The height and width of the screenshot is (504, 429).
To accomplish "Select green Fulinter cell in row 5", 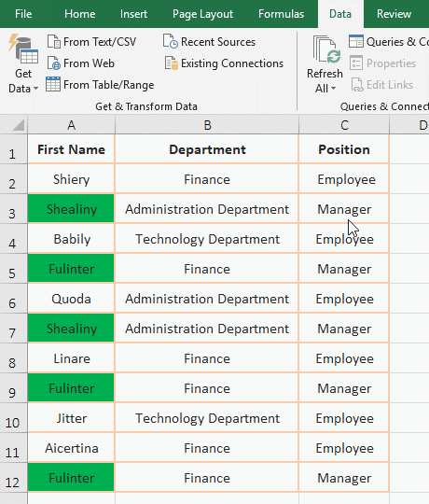I will tap(71, 269).
